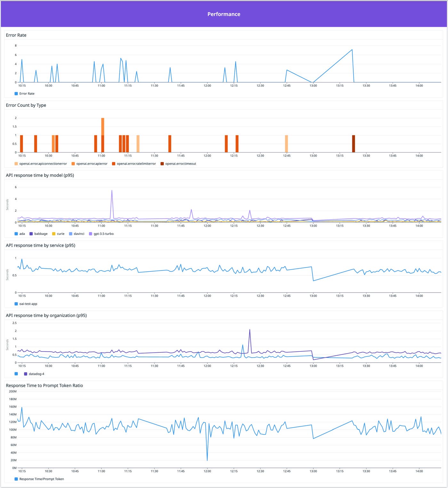This screenshot has height=488, width=448.
Task: Select the babbage legend marker
Action: click(30, 234)
